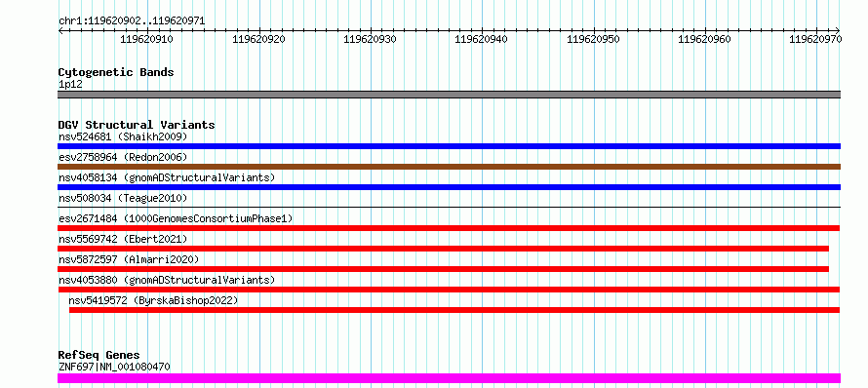
Task: Click ruler tick label 119620910
Action: (x=146, y=39)
